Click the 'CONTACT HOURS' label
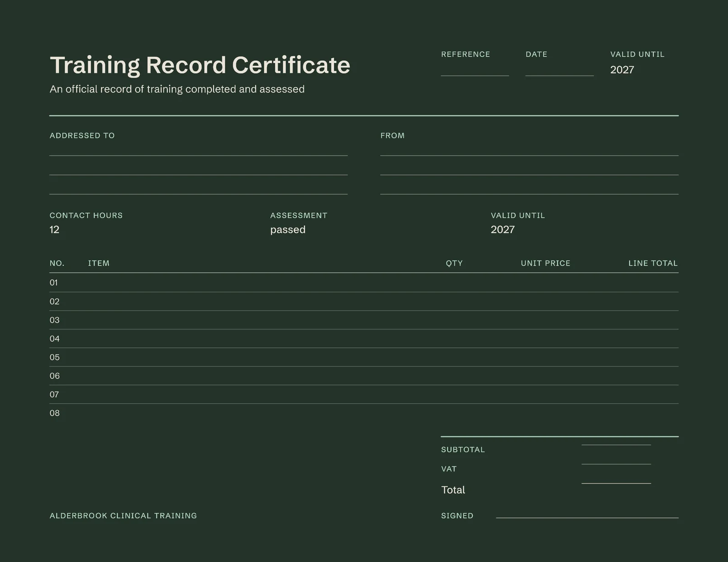The image size is (728, 562). tap(86, 216)
